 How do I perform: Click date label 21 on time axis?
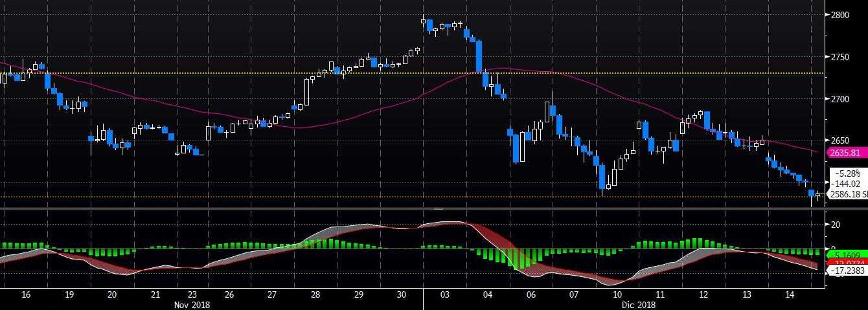[155, 294]
